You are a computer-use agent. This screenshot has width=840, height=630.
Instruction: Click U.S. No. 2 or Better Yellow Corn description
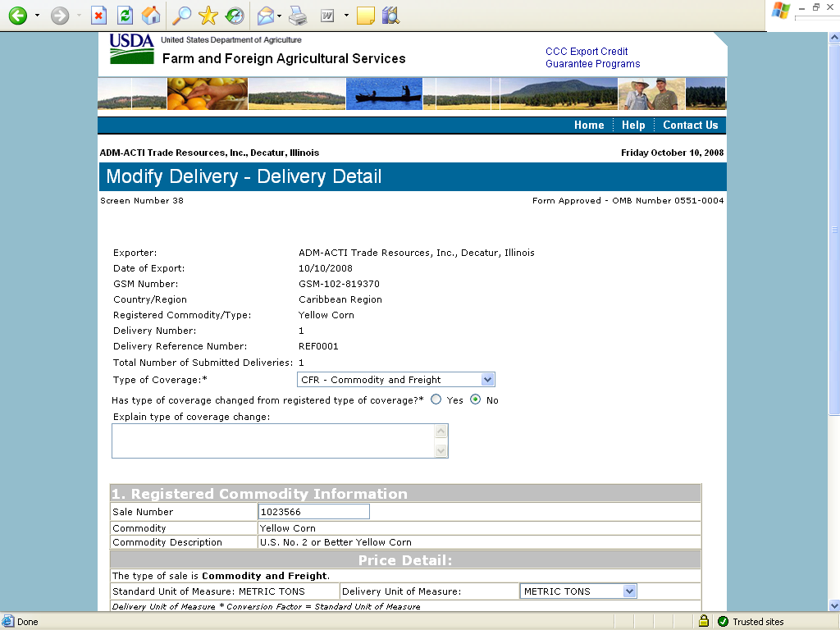336,542
